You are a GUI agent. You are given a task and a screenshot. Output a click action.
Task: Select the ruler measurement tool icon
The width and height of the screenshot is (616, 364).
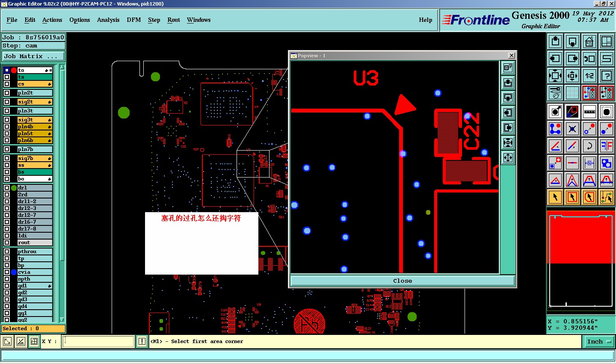click(589, 112)
